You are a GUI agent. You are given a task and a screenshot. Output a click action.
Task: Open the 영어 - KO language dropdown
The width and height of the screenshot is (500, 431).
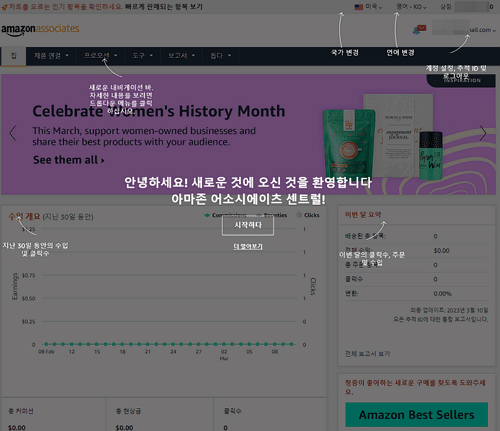(411, 7)
